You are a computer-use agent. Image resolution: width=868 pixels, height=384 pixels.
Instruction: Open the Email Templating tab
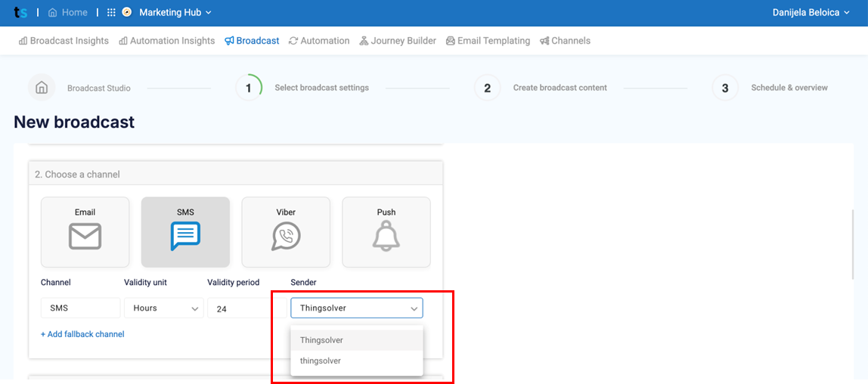pos(488,41)
